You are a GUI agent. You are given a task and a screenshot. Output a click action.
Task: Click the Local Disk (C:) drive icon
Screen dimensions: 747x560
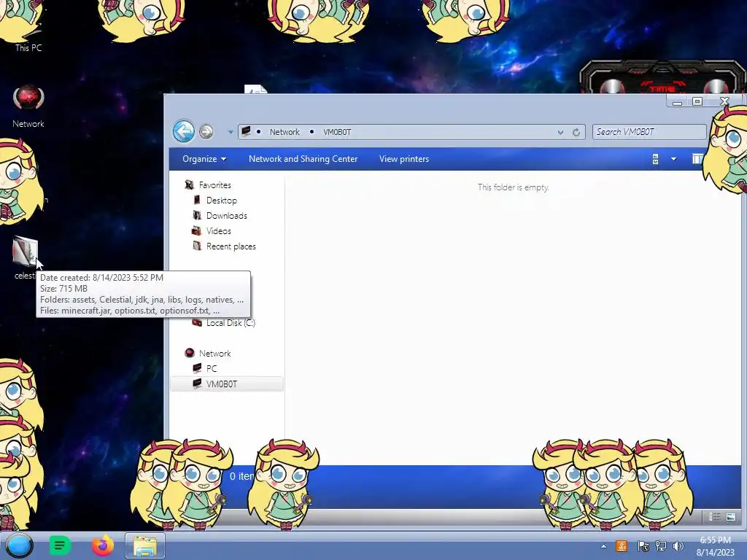pos(197,322)
